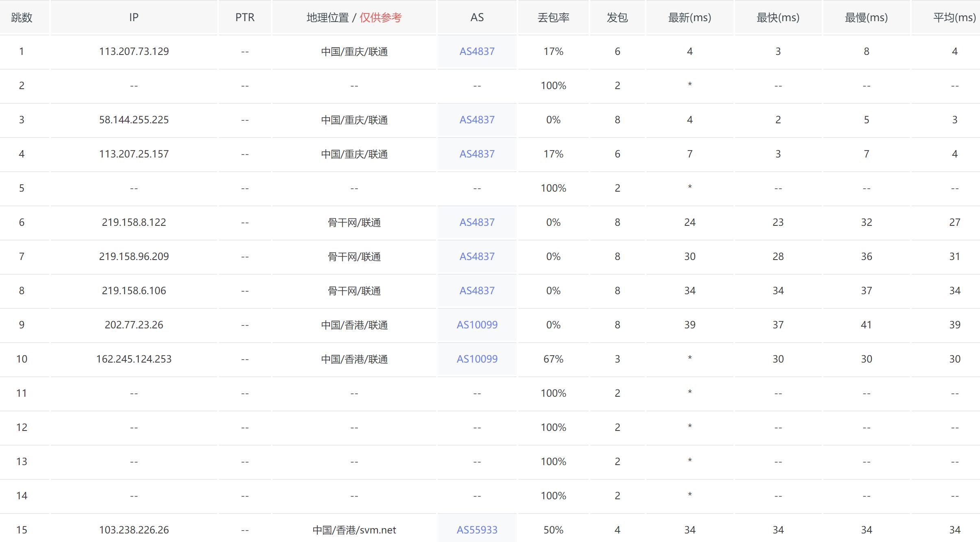Click 骨干网/联通 for 219.158.8.122
980x542 pixels.
(x=354, y=222)
